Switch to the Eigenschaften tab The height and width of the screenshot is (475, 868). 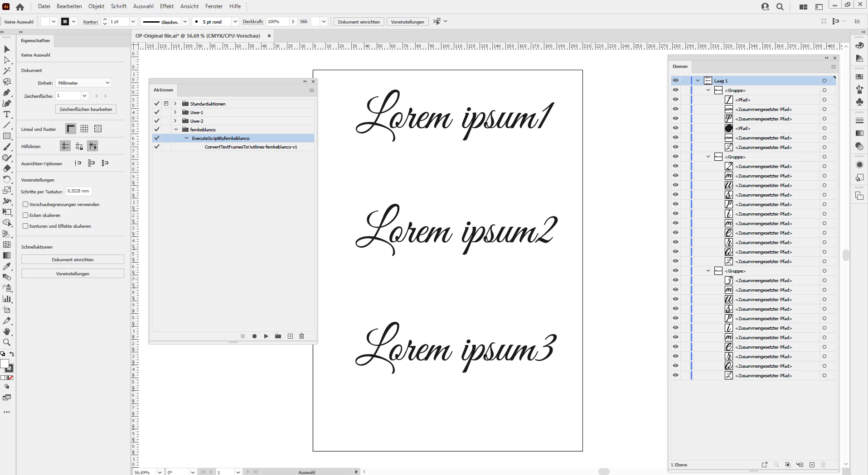(35, 41)
